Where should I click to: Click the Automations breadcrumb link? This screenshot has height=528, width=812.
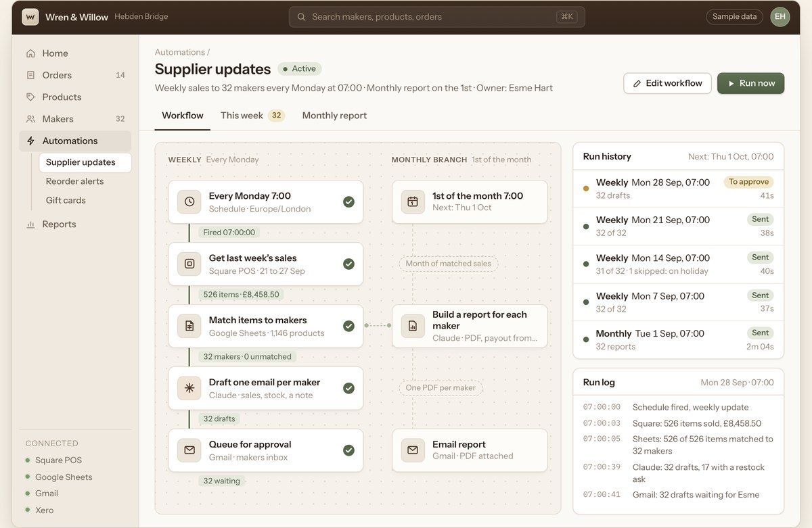pyautogui.click(x=180, y=52)
